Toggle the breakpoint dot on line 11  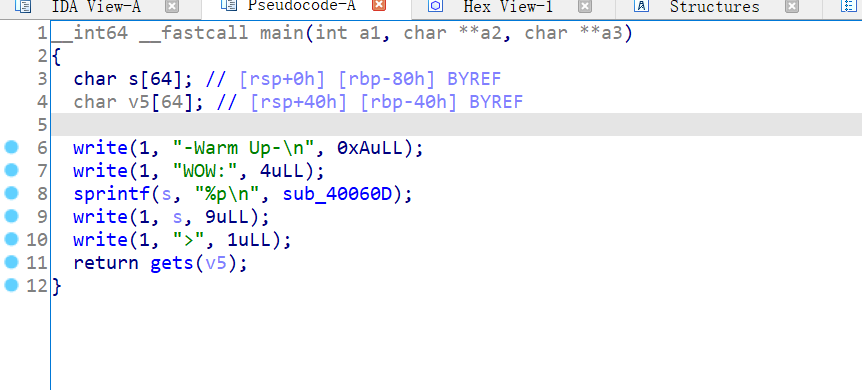[x=11, y=262]
